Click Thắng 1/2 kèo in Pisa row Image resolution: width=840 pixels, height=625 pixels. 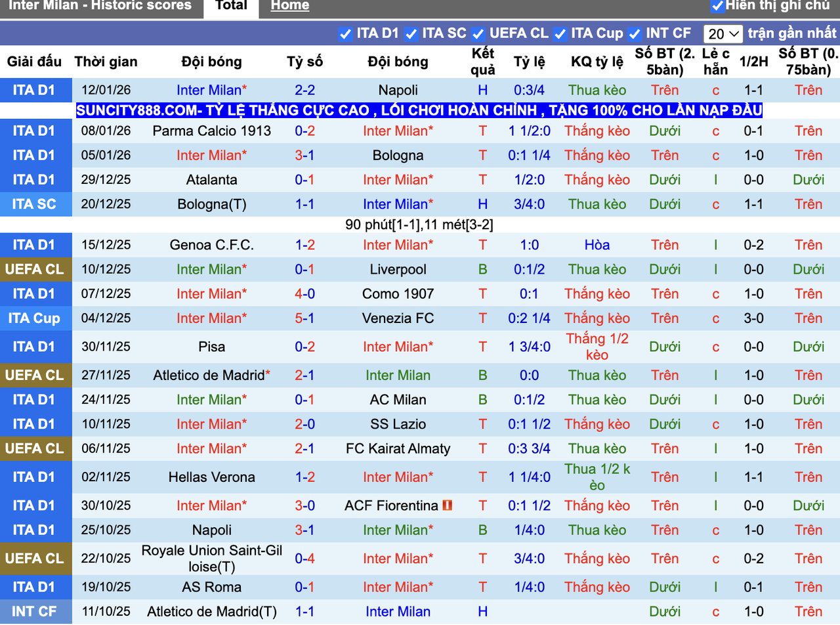pos(597,347)
